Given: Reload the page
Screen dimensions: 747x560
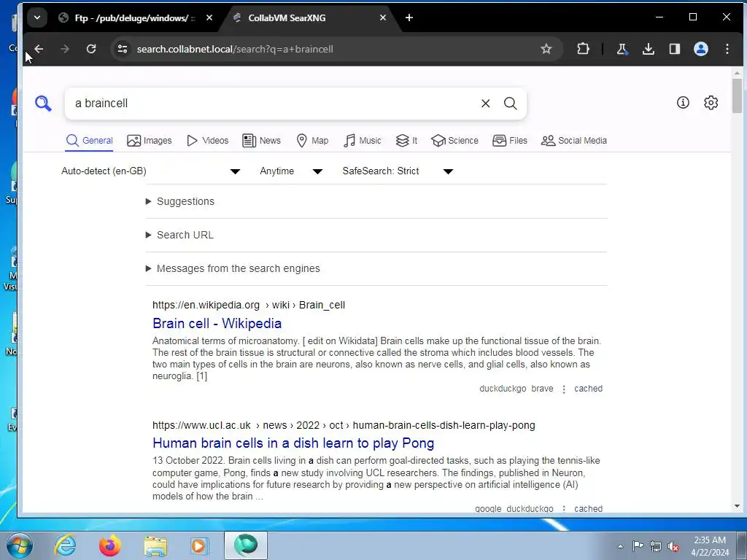Looking at the screenshot, I should (91, 49).
